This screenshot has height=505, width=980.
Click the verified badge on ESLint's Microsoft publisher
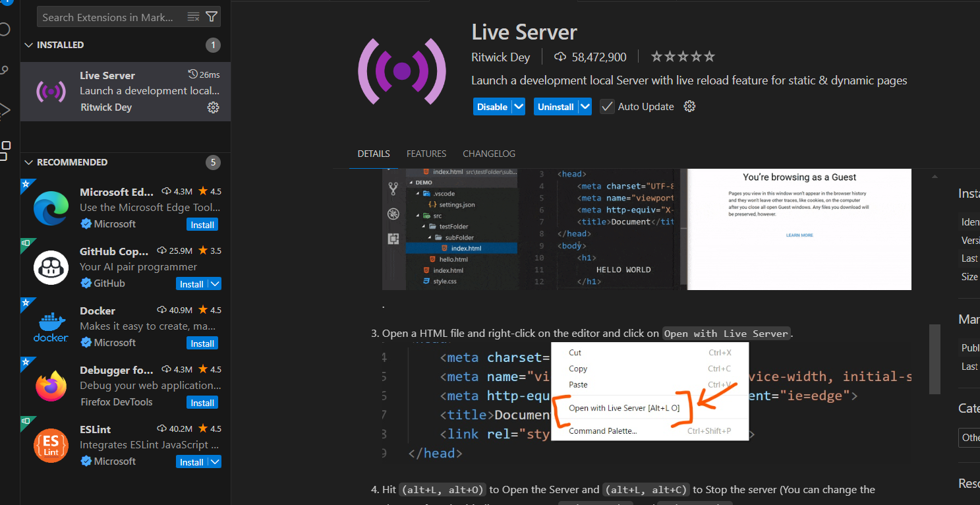point(86,461)
